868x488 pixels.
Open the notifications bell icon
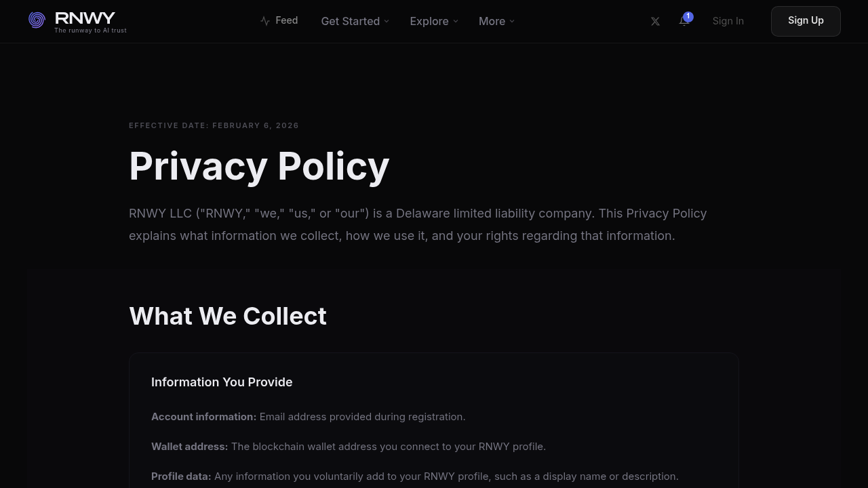[684, 22]
